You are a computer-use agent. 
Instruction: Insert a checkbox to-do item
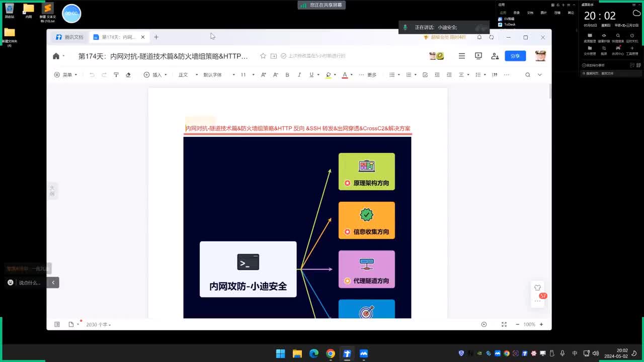pyautogui.click(x=425, y=75)
